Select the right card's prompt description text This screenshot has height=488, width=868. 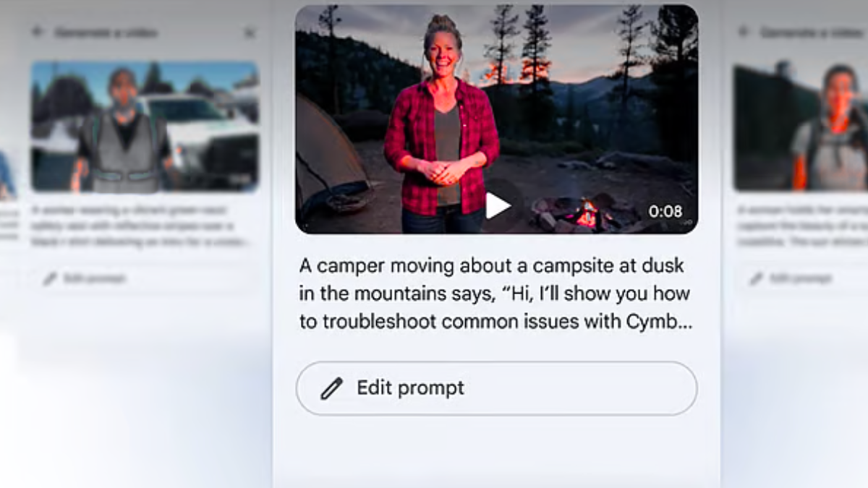(802, 226)
